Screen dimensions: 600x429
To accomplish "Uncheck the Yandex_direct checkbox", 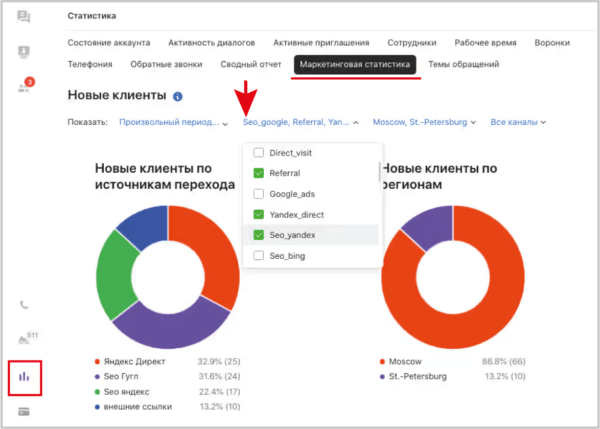I will (259, 214).
